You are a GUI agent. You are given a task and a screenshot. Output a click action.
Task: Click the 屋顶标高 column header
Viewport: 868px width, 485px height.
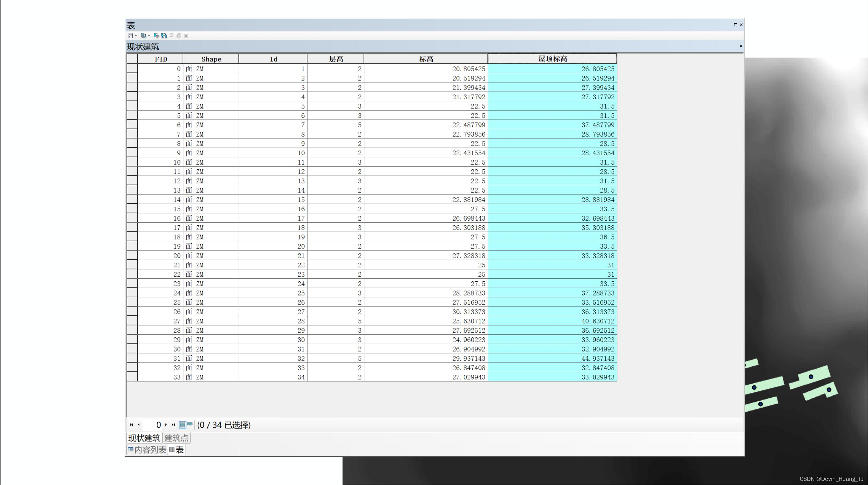point(552,59)
